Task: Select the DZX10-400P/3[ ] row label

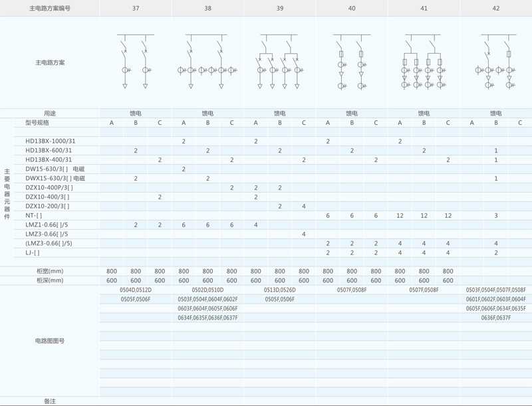Action: 49,188
